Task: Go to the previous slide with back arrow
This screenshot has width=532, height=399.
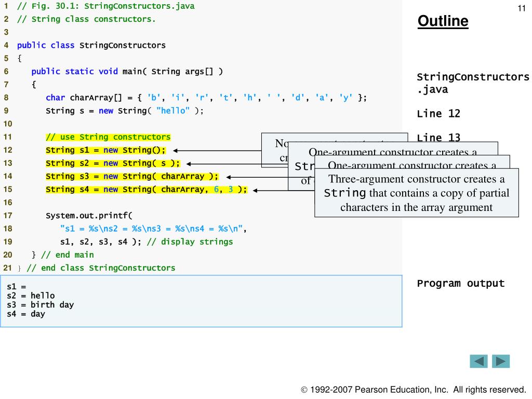Action: point(478,362)
